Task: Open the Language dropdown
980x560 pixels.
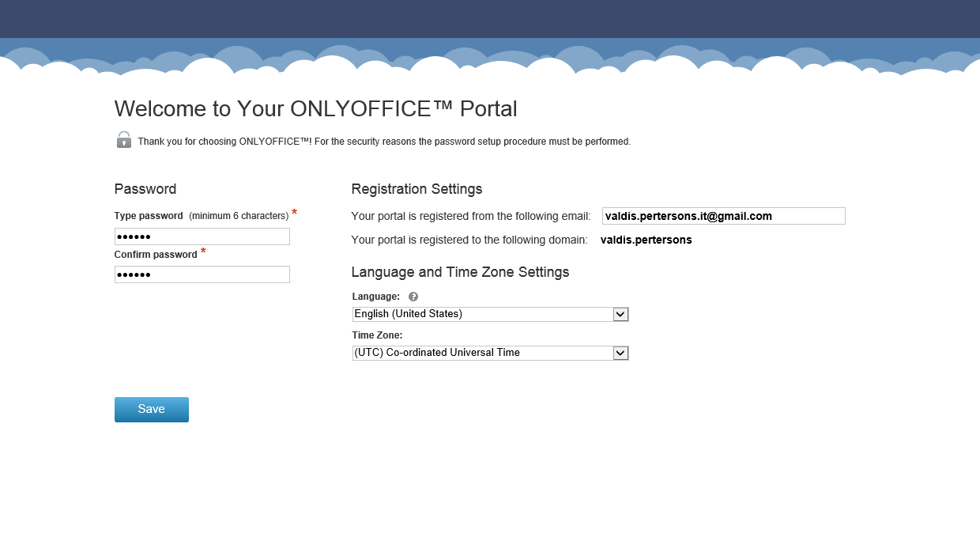Action: 490,314
